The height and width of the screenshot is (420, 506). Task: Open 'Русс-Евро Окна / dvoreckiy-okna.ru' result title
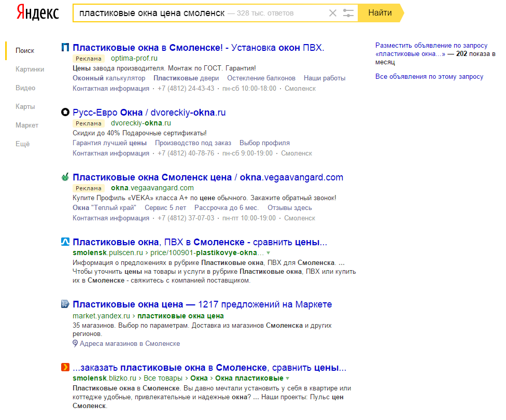pos(149,113)
